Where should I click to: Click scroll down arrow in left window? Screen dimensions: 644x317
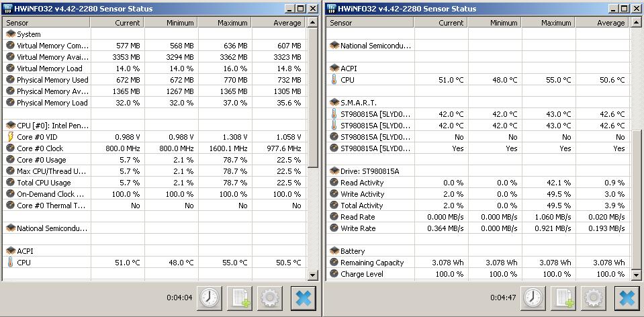(313, 275)
